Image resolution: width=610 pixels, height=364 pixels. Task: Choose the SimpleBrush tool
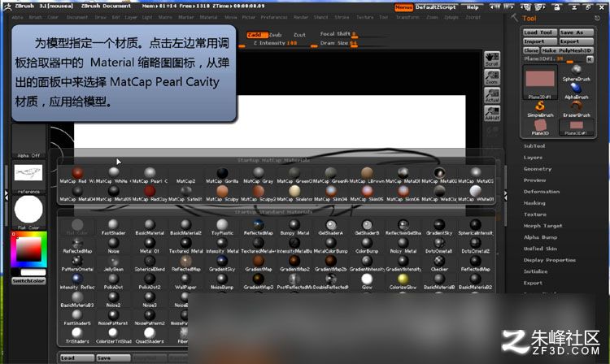[x=540, y=109]
